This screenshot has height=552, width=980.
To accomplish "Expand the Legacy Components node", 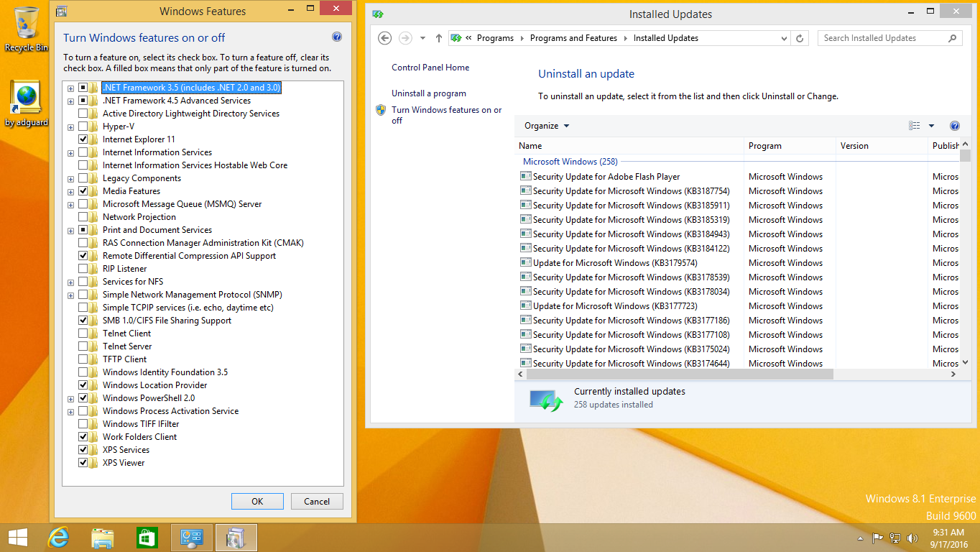I will pyautogui.click(x=71, y=179).
